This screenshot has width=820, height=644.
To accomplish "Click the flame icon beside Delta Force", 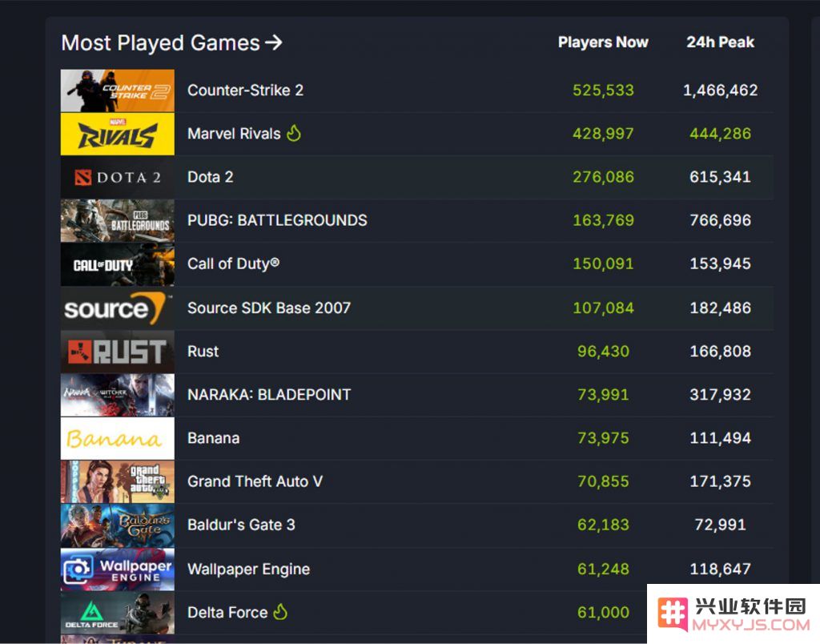I will [x=281, y=611].
